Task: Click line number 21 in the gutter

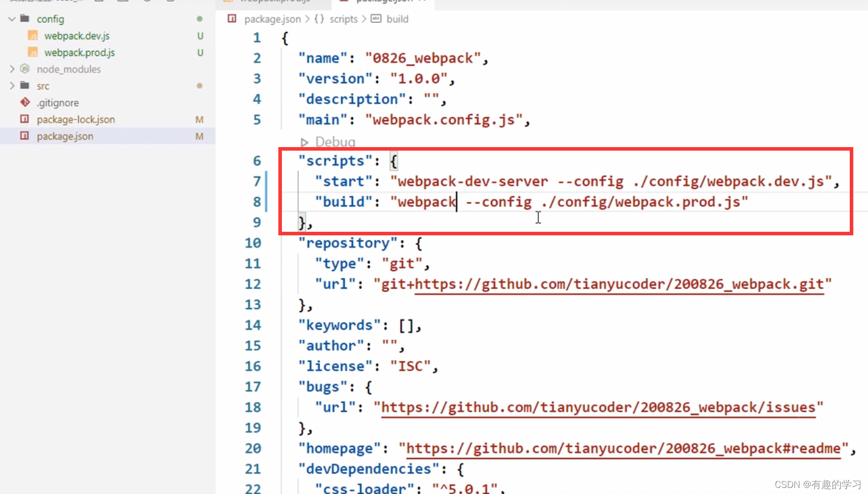Action: [253, 469]
